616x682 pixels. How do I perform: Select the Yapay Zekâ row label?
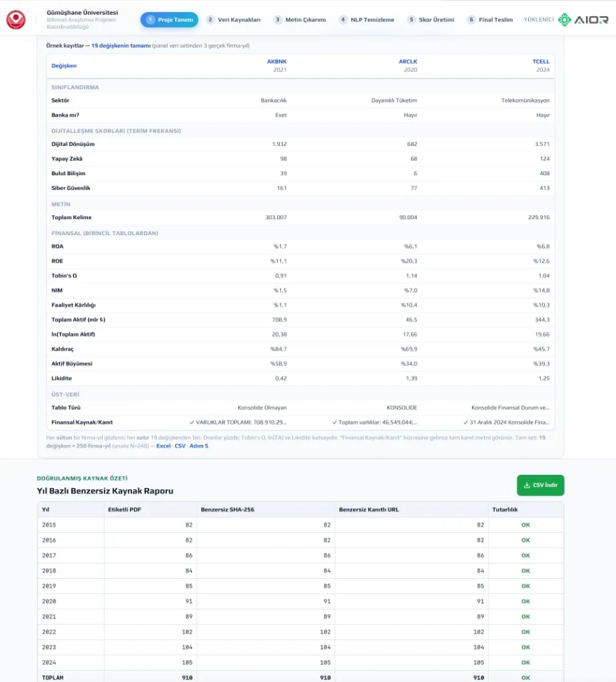click(x=67, y=159)
